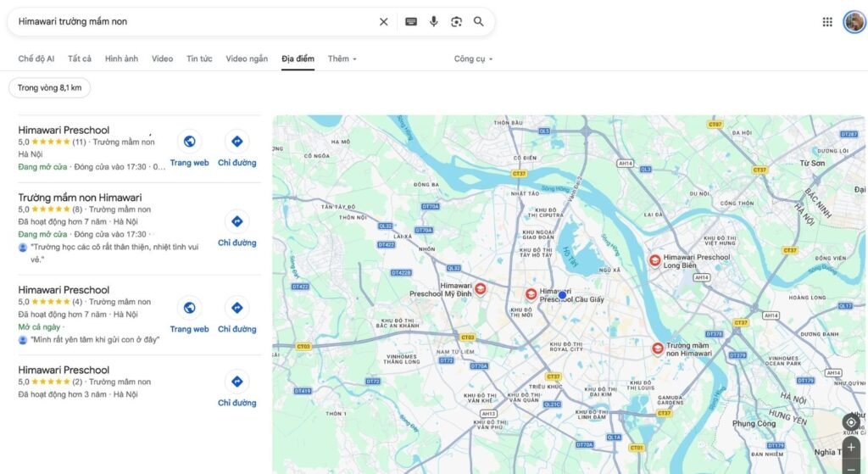Screen dimensions: 868x474
Task: Open Himawari Preschool result with 4 reviews
Action: point(64,290)
